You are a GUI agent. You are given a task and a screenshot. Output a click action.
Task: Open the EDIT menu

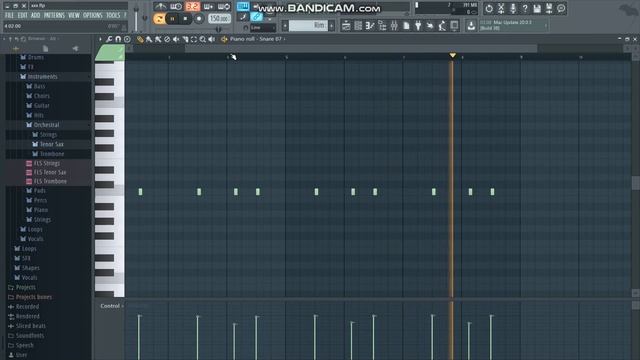pos(22,16)
